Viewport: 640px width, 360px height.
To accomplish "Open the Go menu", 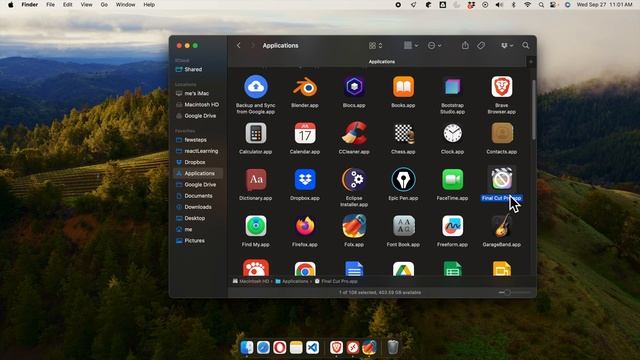I will [x=104, y=5].
